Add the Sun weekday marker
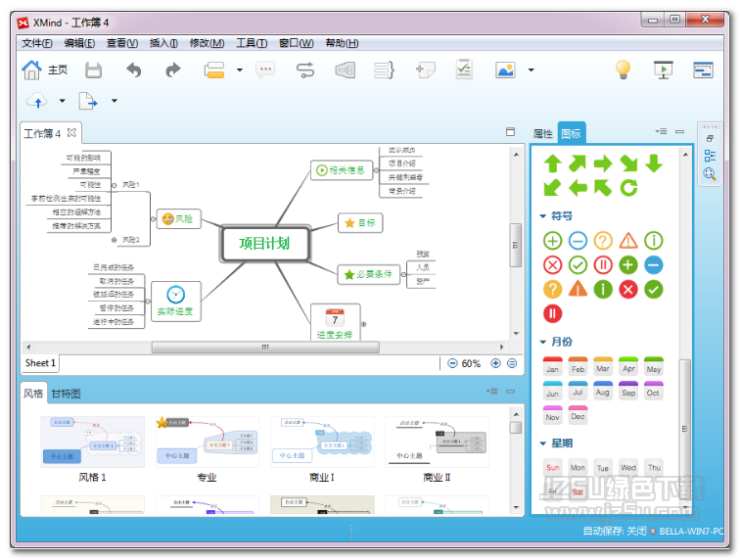This screenshot has height=560, width=740. click(x=553, y=467)
